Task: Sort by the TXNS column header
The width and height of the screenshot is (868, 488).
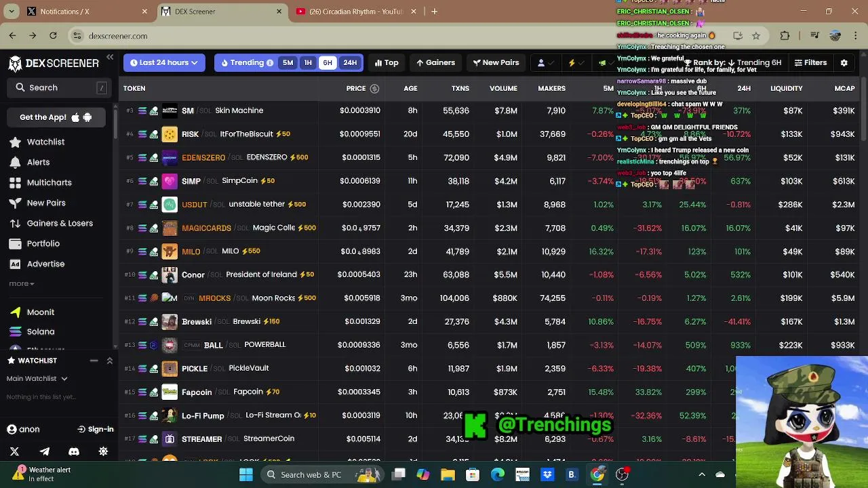Action: click(x=460, y=88)
